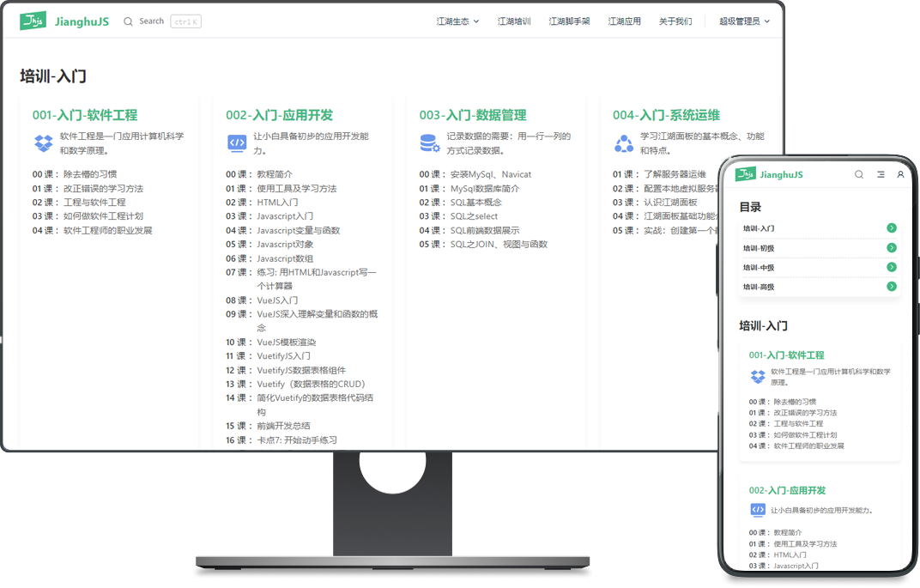Click the dropbox-style icon under 001-入门-软件工程

coord(43,143)
